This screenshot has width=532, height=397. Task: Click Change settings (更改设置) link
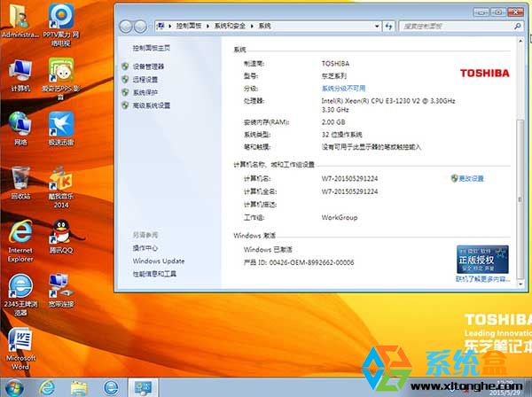tap(471, 178)
